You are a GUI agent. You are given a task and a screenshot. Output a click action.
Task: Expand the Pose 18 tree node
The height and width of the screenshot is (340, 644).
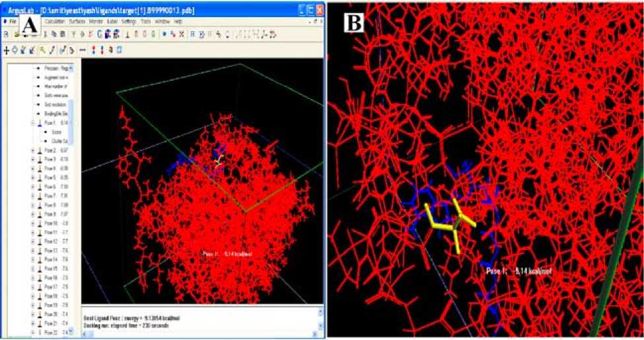click(x=34, y=296)
